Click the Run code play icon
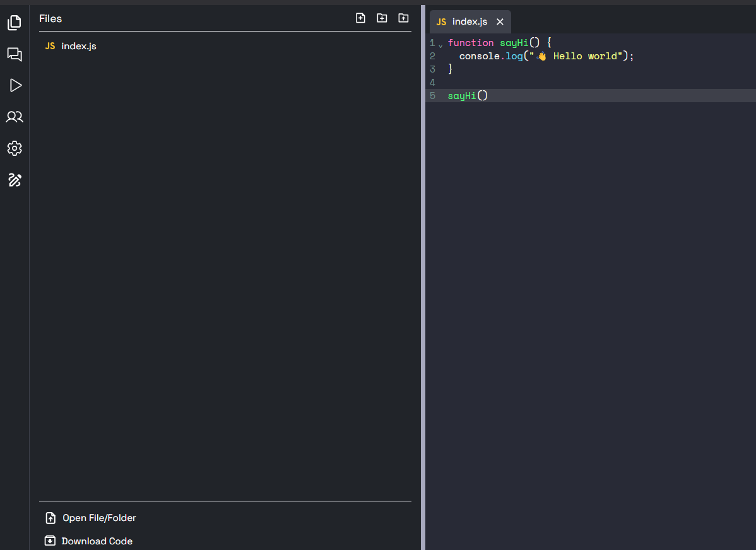The height and width of the screenshot is (550, 756). click(15, 85)
